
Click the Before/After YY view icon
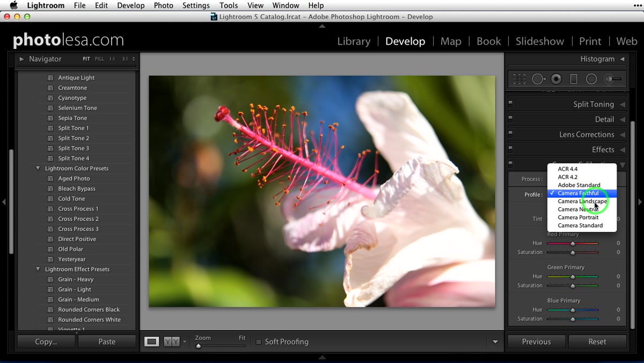[172, 342]
